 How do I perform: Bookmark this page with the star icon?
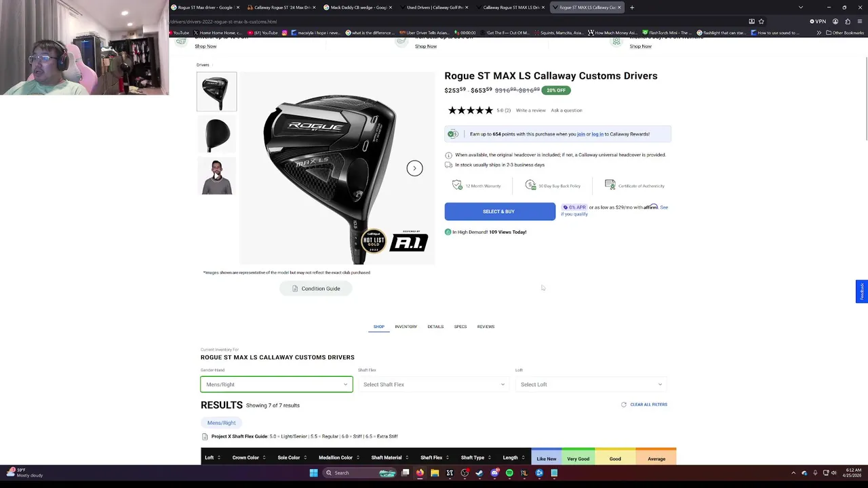click(762, 21)
